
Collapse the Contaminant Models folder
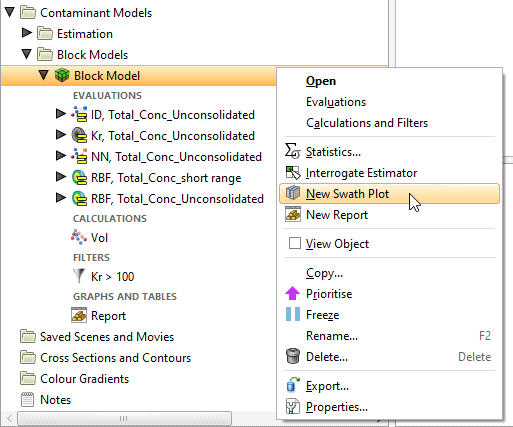pyautogui.click(x=10, y=12)
